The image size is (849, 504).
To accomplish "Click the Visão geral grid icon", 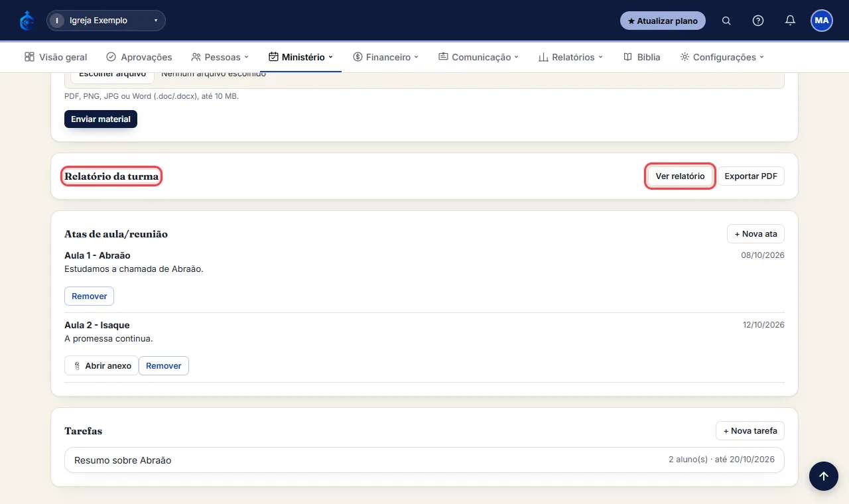I will coord(29,57).
